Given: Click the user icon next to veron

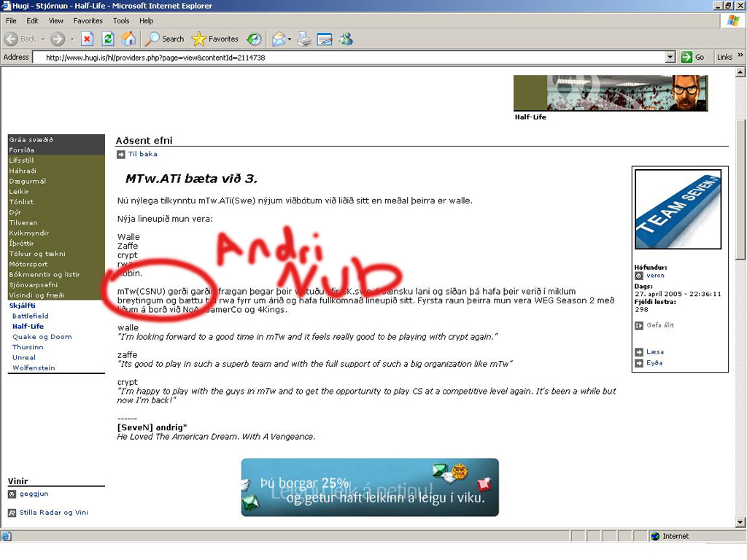Looking at the screenshot, I should click(639, 276).
